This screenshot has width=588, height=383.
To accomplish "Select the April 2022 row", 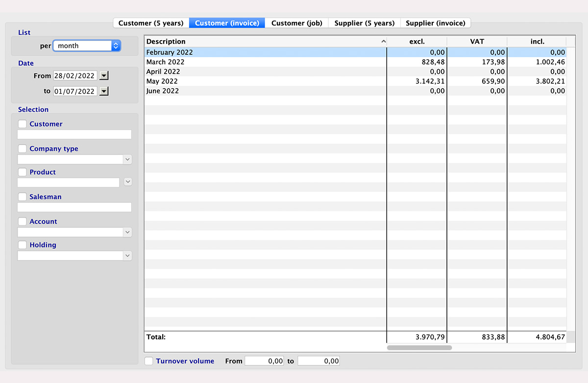I will [355, 72].
